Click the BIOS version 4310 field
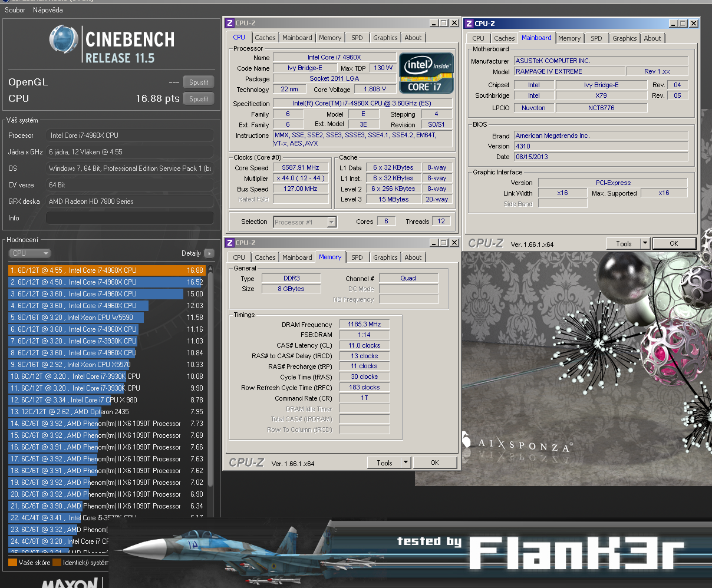Screen dimensions: 712x588 [x=601, y=146]
